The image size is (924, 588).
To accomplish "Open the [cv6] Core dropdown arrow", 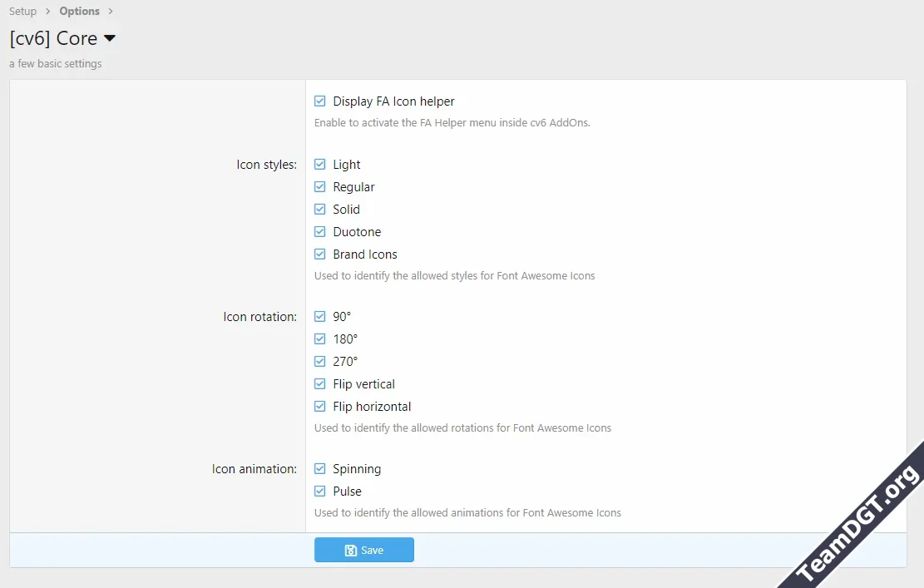I will [x=110, y=38].
